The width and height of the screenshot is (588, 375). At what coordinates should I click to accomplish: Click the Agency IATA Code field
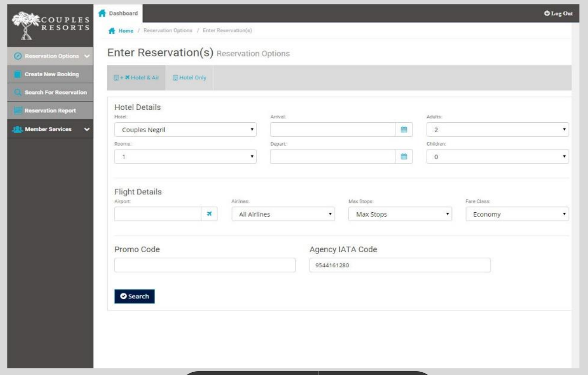[x=400, y=265]
